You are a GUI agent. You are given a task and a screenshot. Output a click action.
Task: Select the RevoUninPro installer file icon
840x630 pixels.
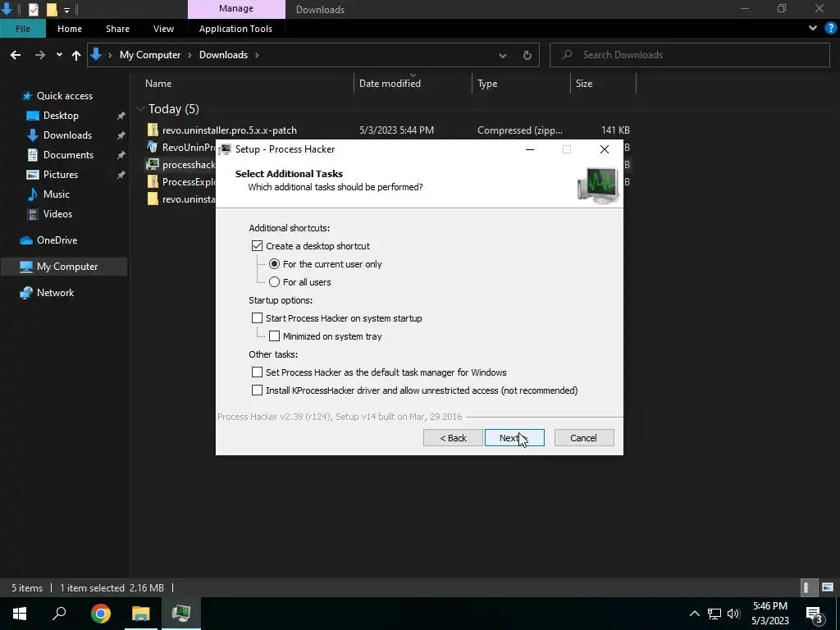(153, 148)
